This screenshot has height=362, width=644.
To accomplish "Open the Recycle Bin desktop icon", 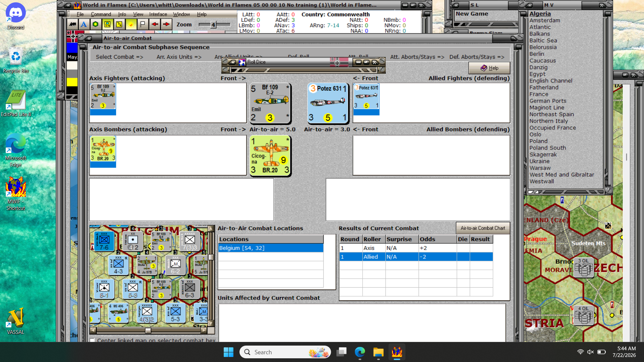I will tap(16, 60).
